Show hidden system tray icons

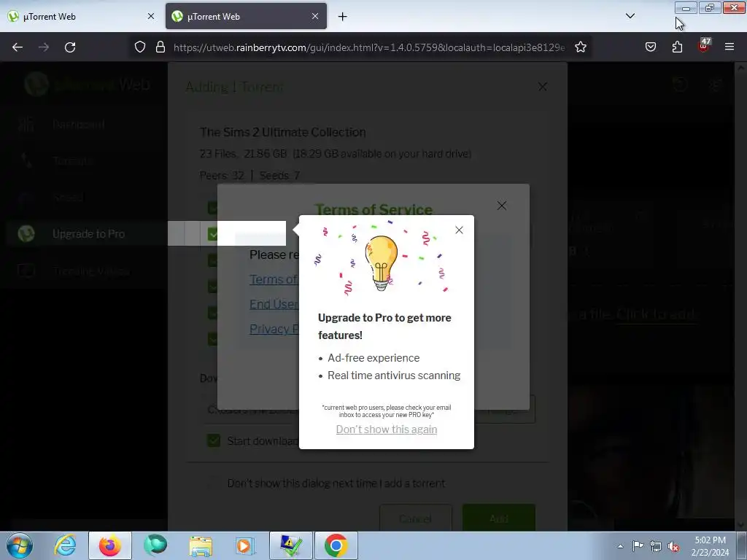point(620,546)
